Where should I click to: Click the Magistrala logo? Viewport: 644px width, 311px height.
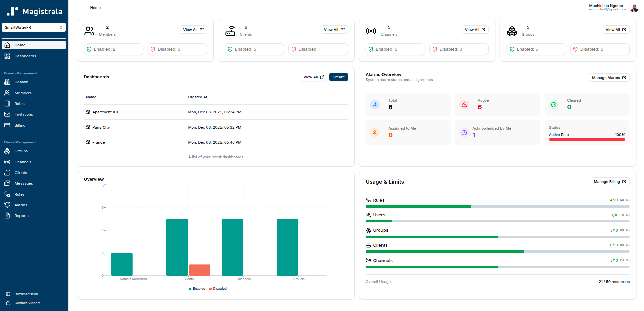coord(33,11)
